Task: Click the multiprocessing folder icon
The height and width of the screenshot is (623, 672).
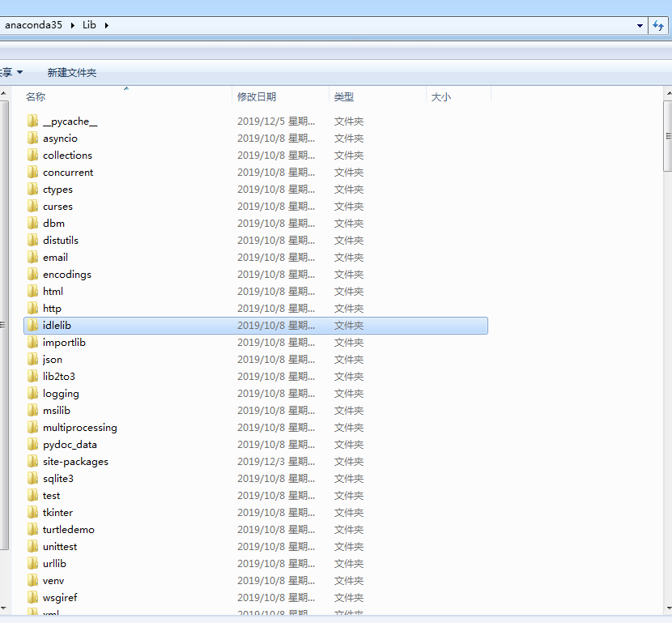Action: pos(32,428)
